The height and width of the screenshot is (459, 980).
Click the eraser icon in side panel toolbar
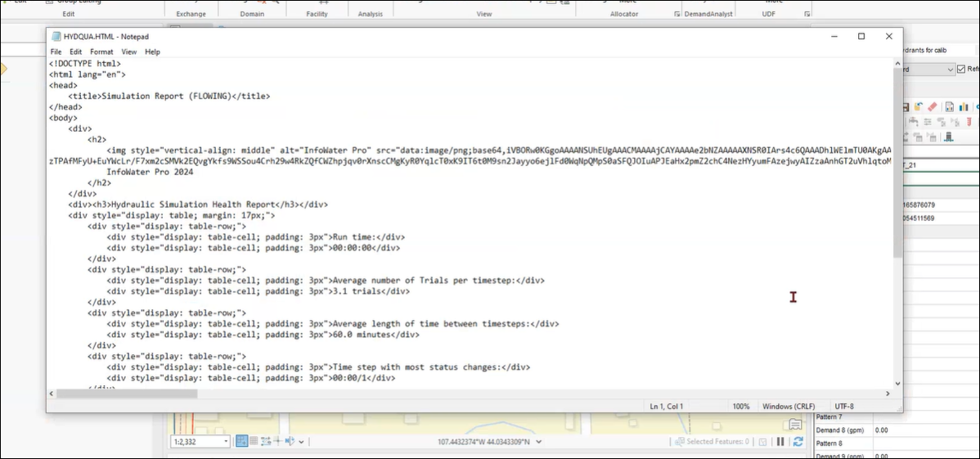tap(933, 107)
